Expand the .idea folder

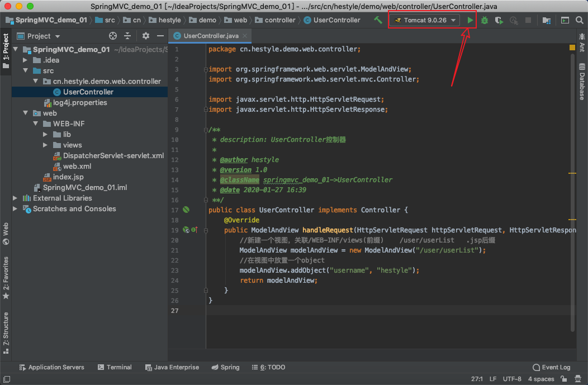point(25,60)
